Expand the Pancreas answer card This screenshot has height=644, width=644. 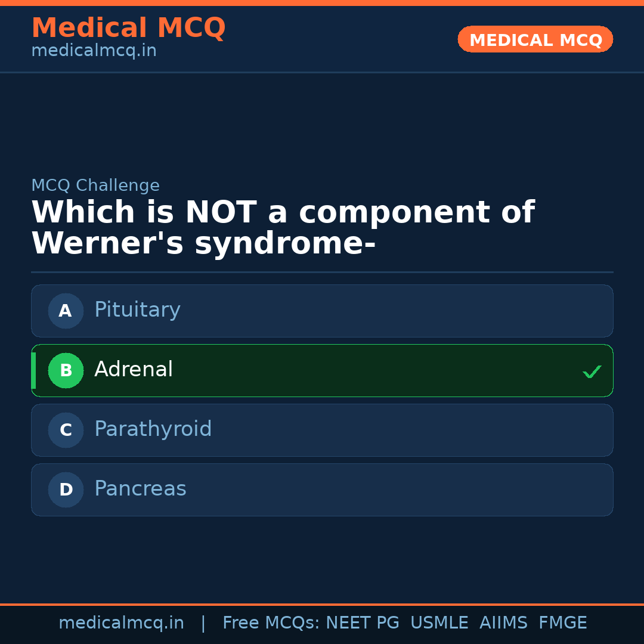tap(322, 490)
